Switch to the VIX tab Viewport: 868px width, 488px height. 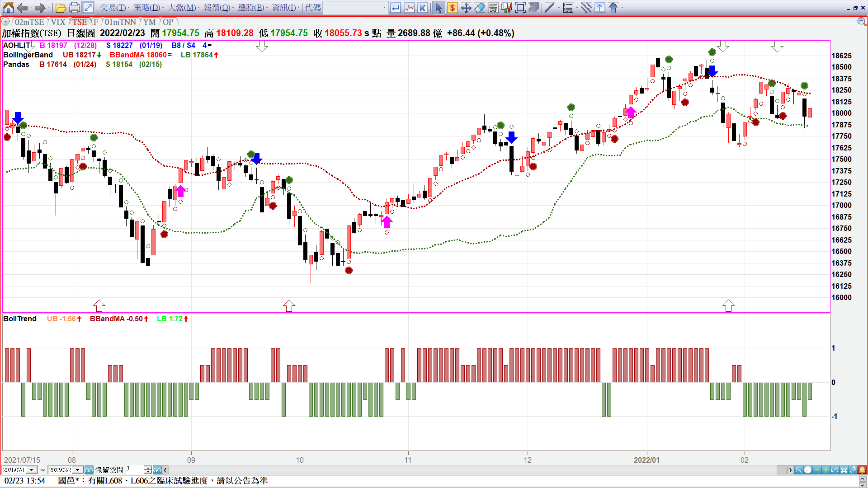58,22
